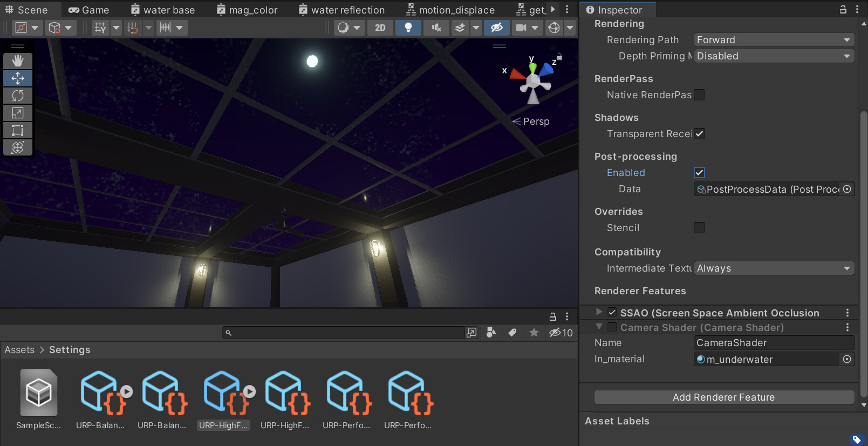868x446 pixels.
Task: Enable the Stencil override checkbox
Action: pyautogui.click(x=699, y=228)
